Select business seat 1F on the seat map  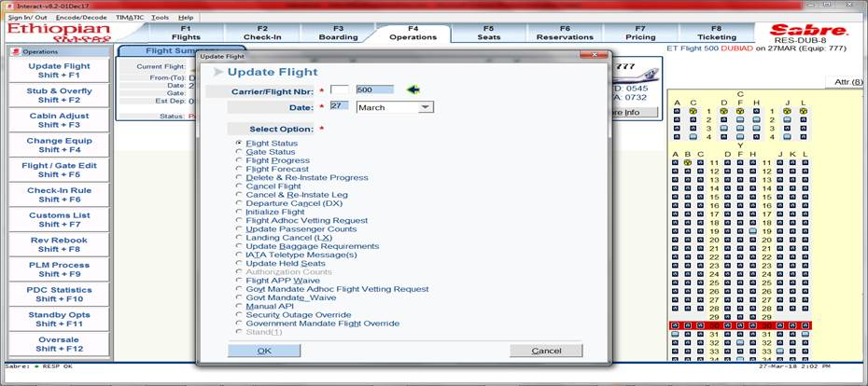[740, 111]
